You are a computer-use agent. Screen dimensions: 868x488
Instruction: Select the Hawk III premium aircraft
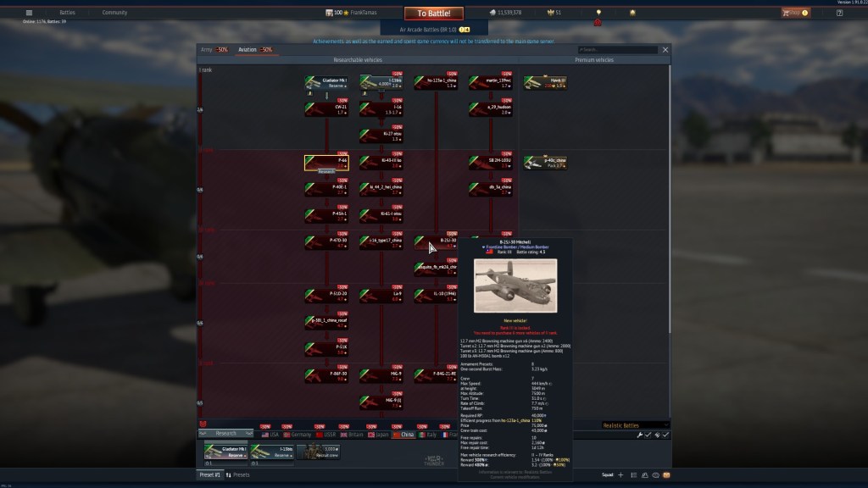[x=545, y=82]
